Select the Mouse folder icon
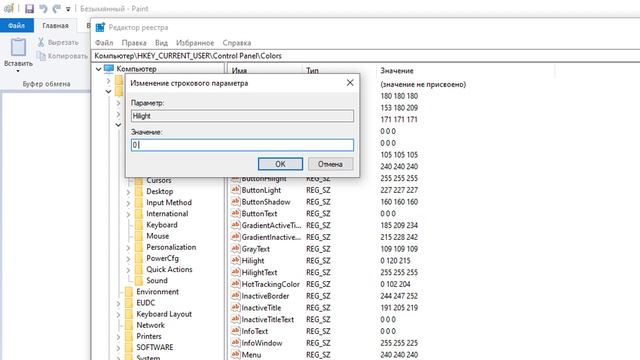 (x=139, y=236)
